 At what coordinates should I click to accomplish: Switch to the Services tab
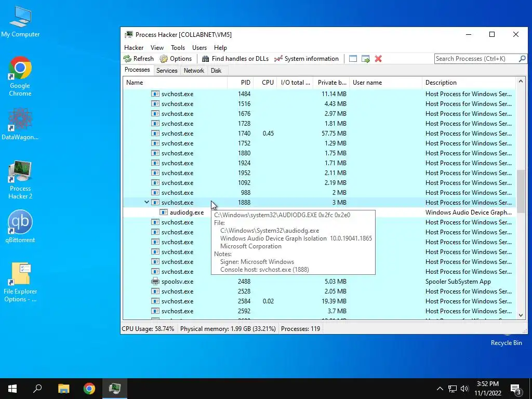tap(167, 71)
